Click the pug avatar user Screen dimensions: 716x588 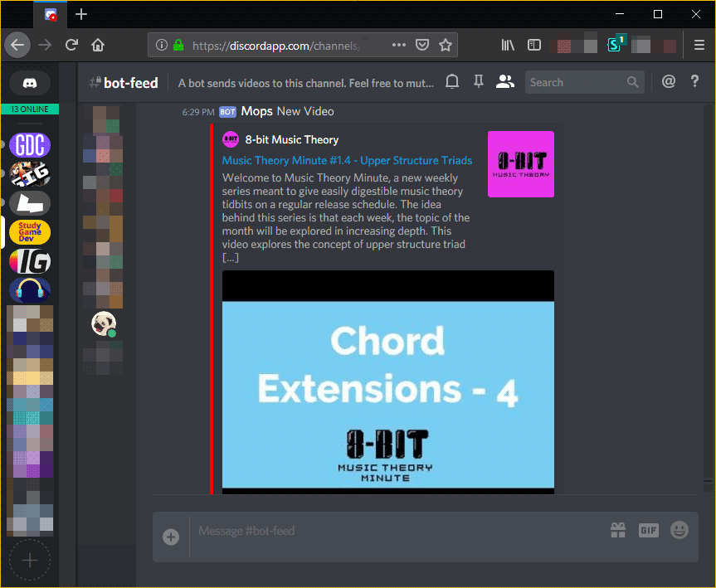tap(104, 323)
